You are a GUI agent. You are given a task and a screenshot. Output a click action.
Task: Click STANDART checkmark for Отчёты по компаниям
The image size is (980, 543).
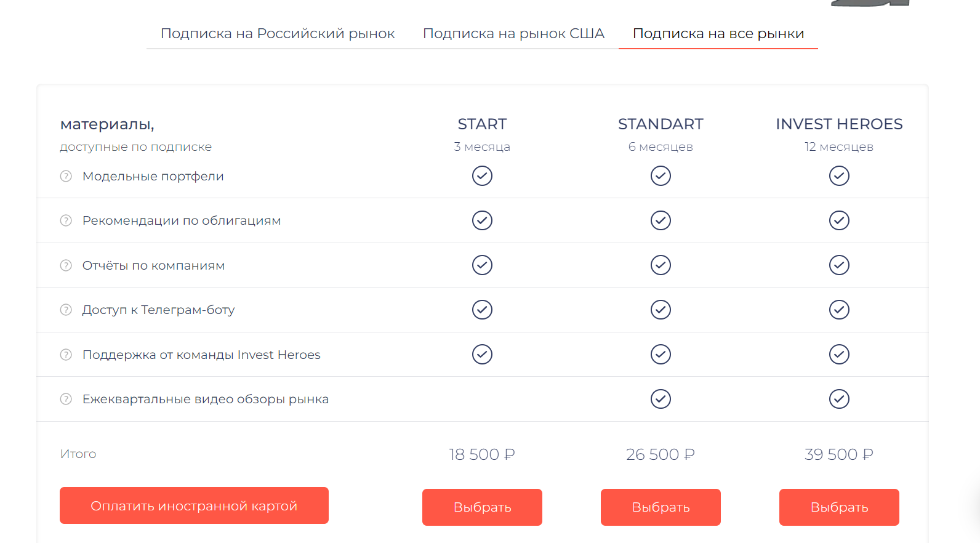click(x=661, y=265)
